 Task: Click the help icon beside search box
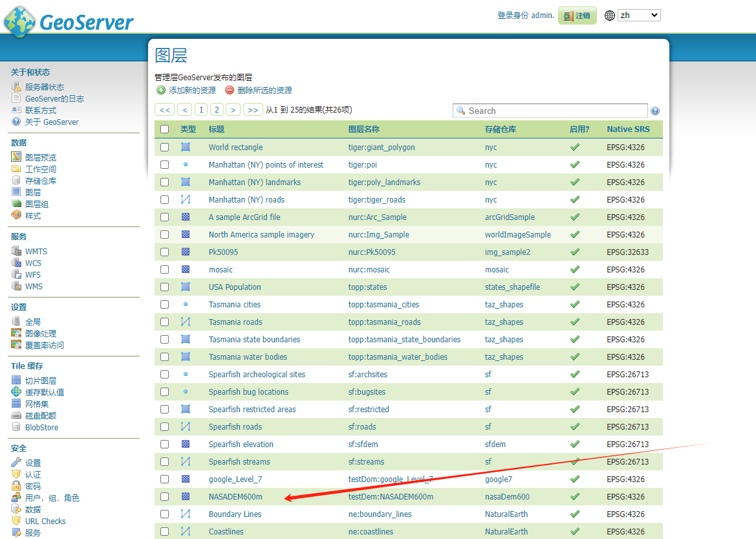tap(654, 111)
